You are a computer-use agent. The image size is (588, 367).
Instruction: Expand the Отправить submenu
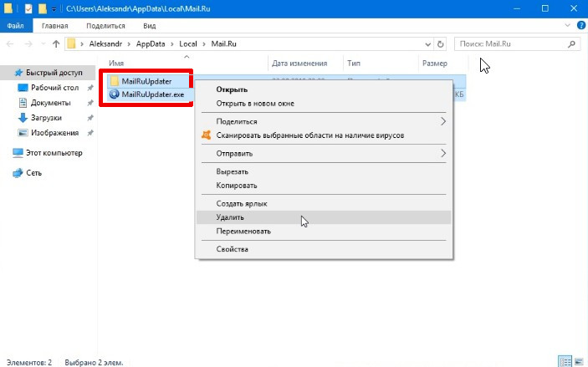324,153
